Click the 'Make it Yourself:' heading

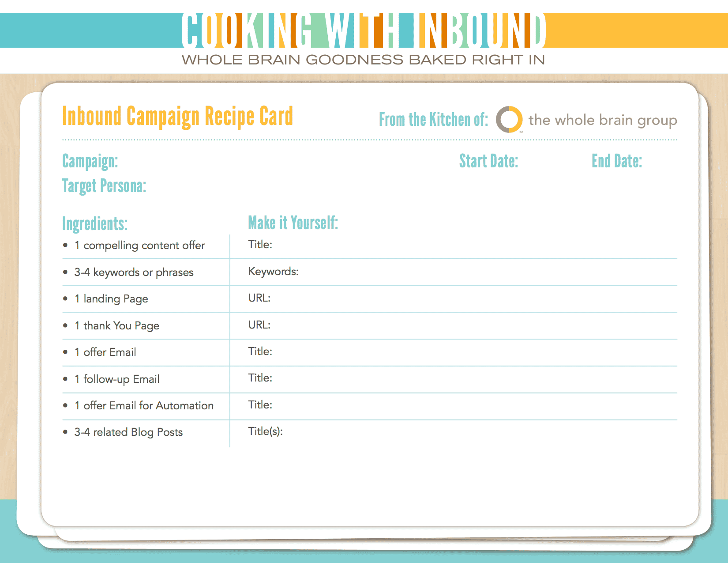coord(293,223)
